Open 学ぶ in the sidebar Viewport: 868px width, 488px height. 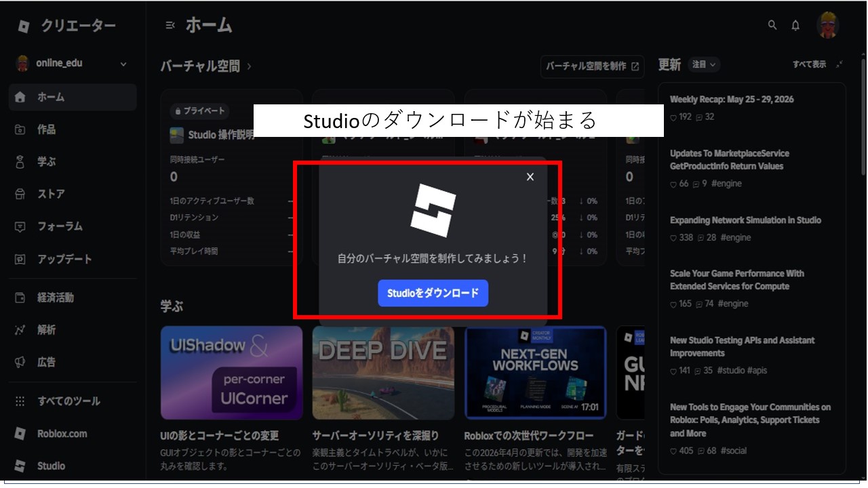click(73, 162)
